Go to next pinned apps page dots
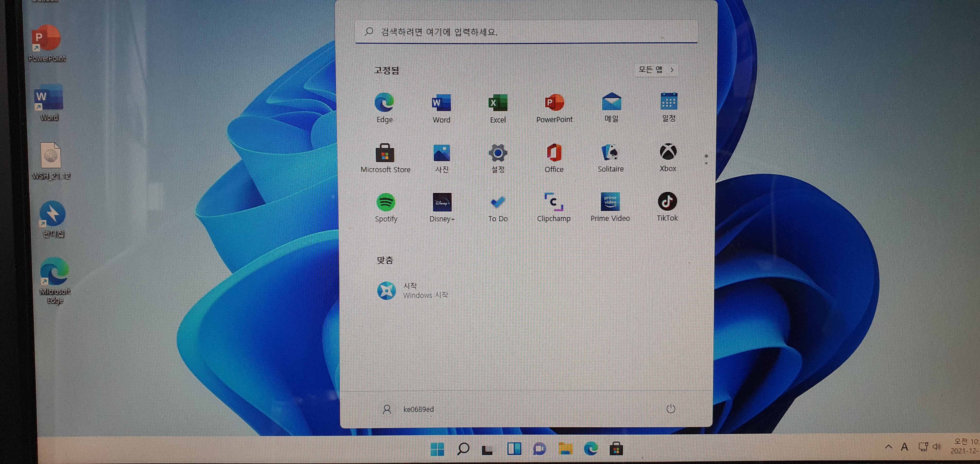The width and height of the screenshot is (980, 464). 706,160
